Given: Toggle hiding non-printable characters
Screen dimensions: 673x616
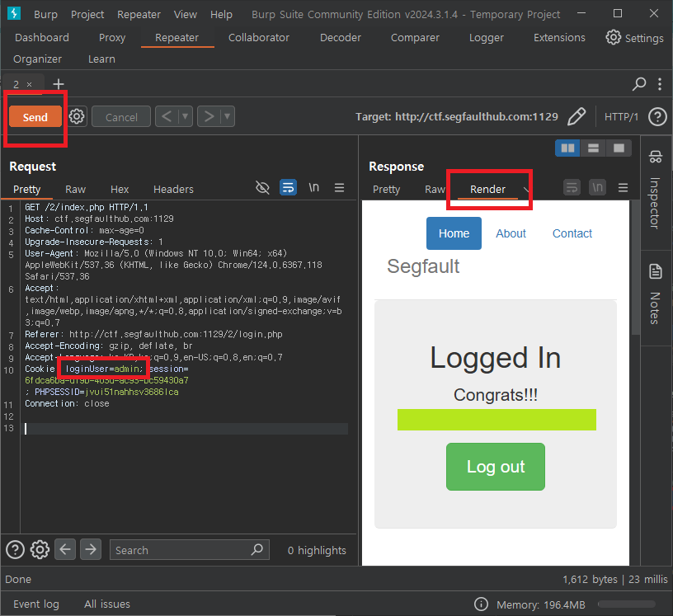Looking at the screenshot, I should pyautogui.click(x=262, y=188).
